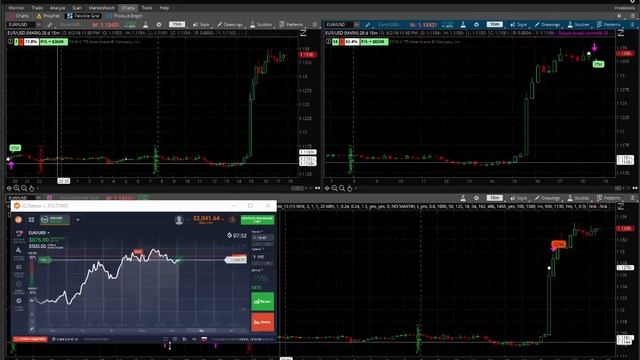
Task: Open the Studies menu in top-left chart
Action: 261,24
